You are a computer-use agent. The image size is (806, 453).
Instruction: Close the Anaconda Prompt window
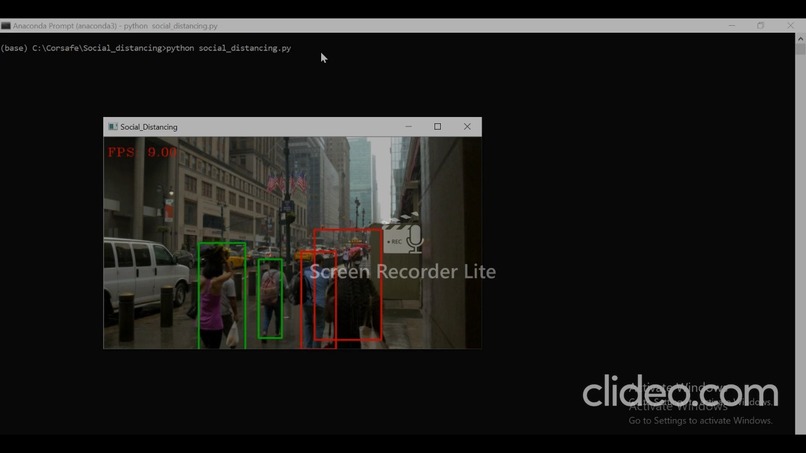(790, 26)
